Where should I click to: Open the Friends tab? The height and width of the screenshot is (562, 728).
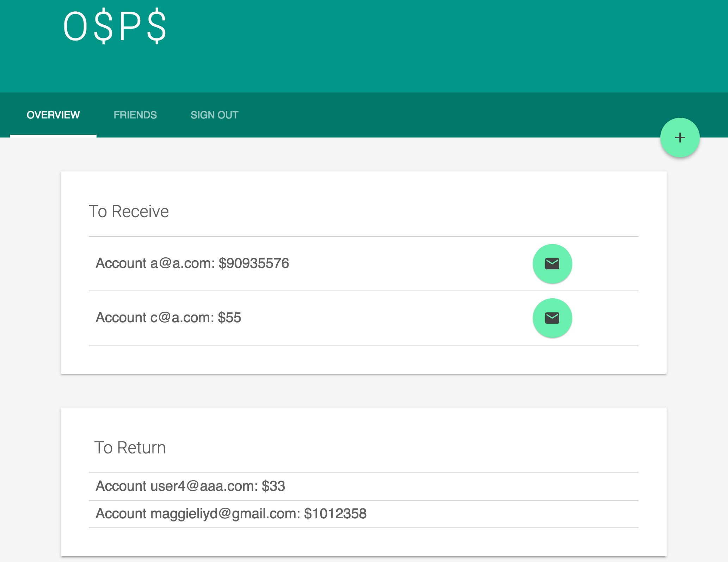tap(135, 115)
